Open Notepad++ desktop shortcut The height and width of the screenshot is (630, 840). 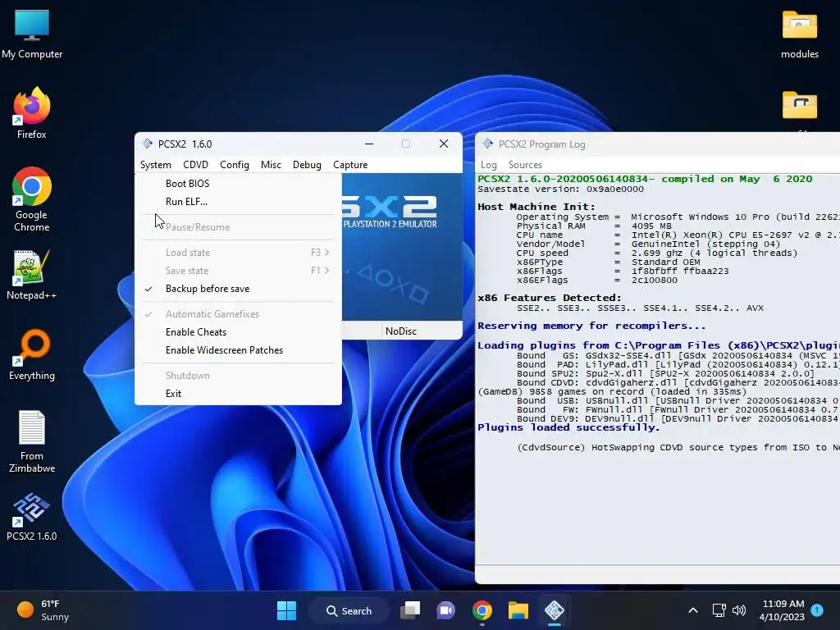pos(32,274)
